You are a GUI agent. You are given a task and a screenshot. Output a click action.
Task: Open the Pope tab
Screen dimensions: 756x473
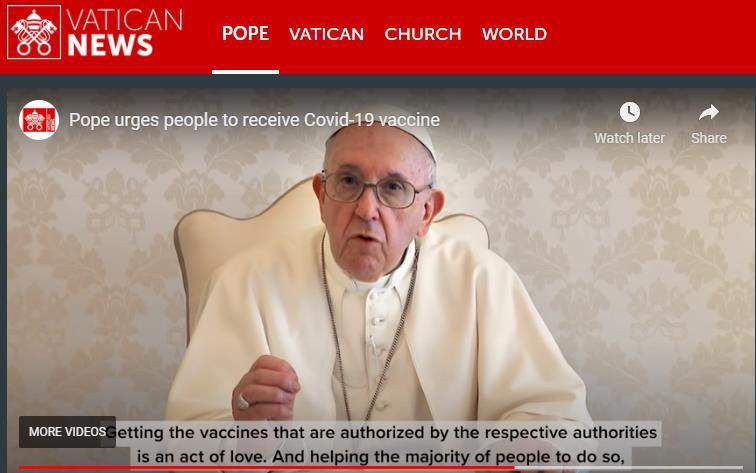point(245,33)
